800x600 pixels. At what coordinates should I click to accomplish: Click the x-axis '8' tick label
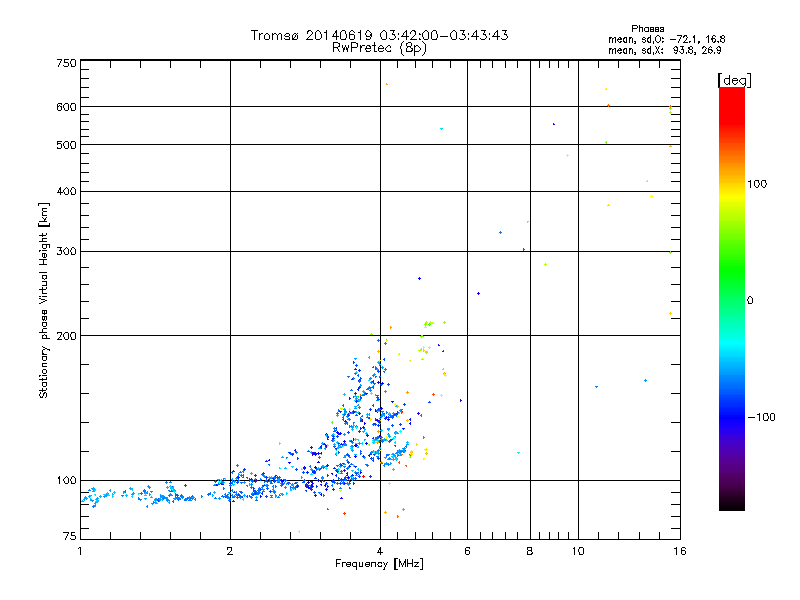click(x=530, y=551)
